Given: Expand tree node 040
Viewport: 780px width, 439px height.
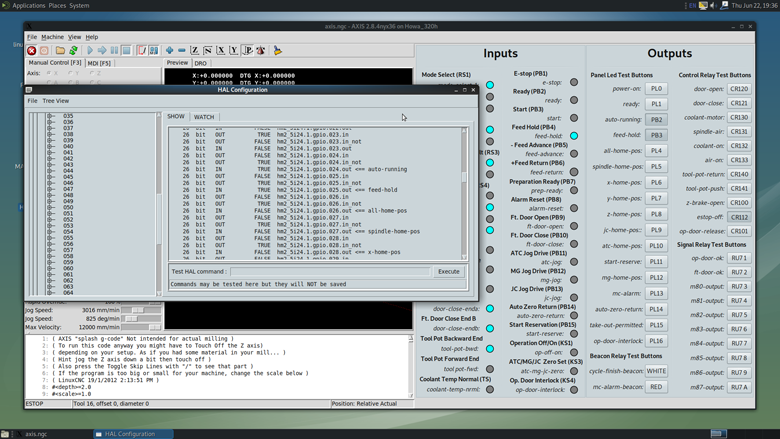Looking at the screenshot, I should point(51,147).
